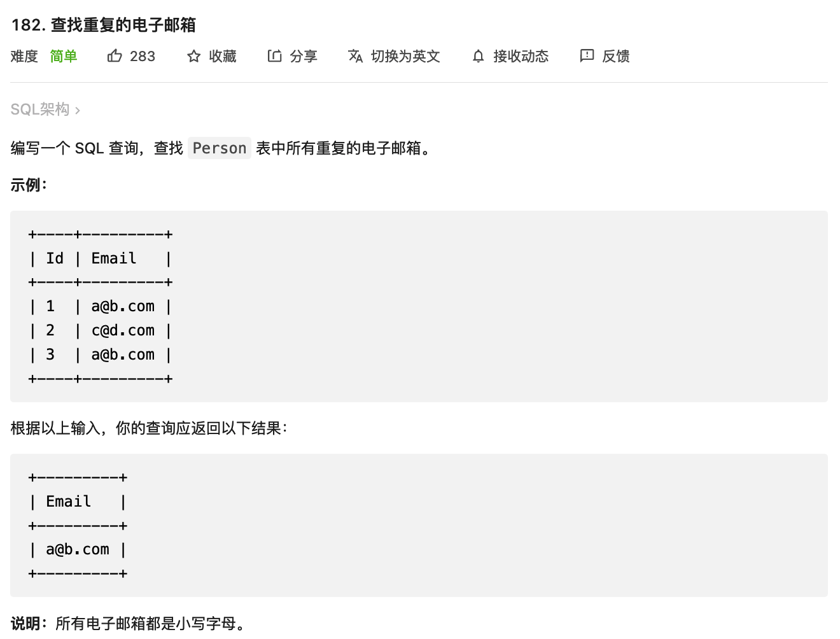840x639 pixels.
Task: Open the SQL架构 schema section
Action: pyautogui.click(x=40, y=109)
